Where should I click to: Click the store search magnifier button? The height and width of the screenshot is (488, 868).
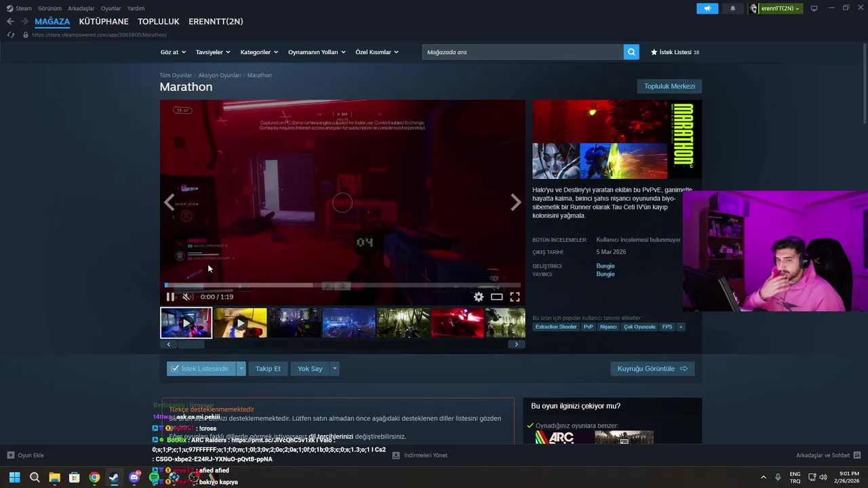[631, 52]
